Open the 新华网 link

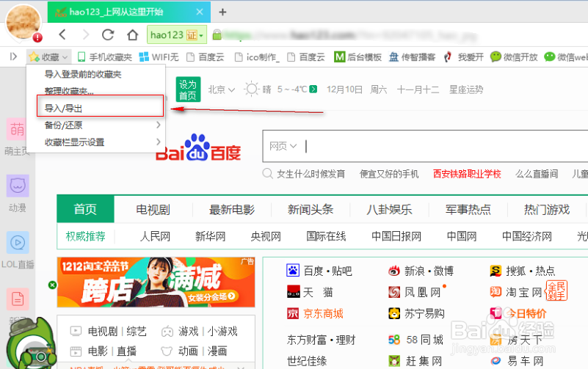tap(211, 236)
